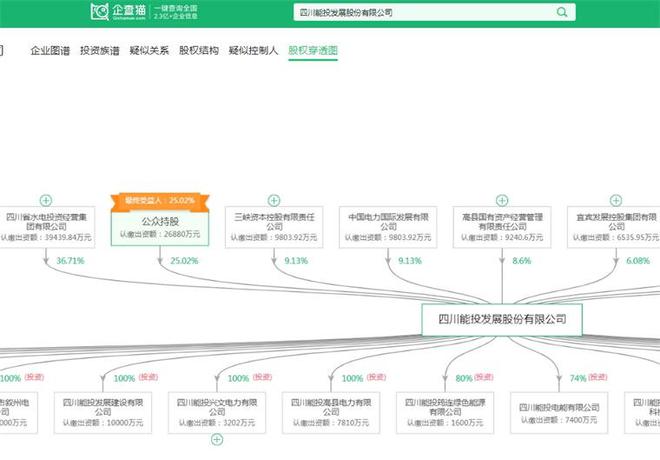Expand shareholders above 宜宾发展控股集团
This screenshot has height=460, width=660.
[x=616, y=200]
